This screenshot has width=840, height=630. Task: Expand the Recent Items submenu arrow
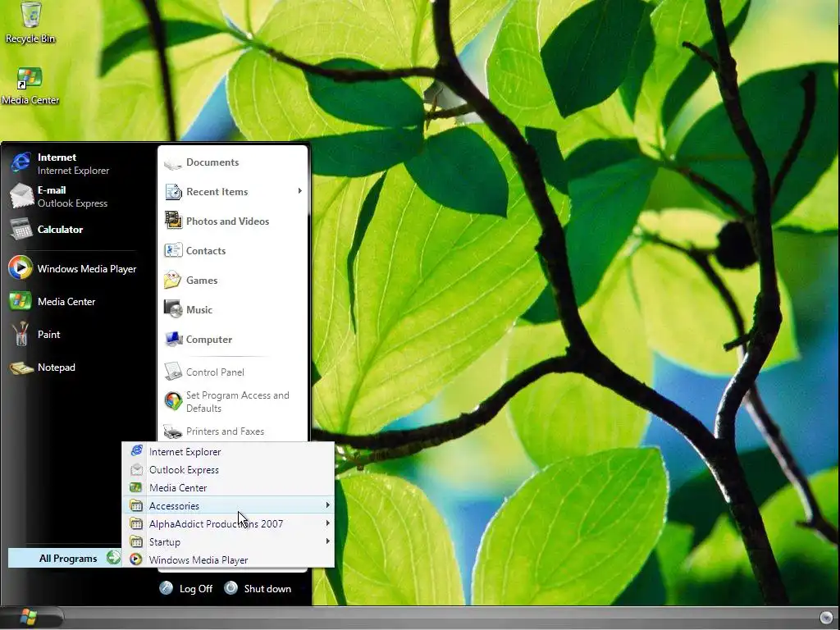[300, 191]
